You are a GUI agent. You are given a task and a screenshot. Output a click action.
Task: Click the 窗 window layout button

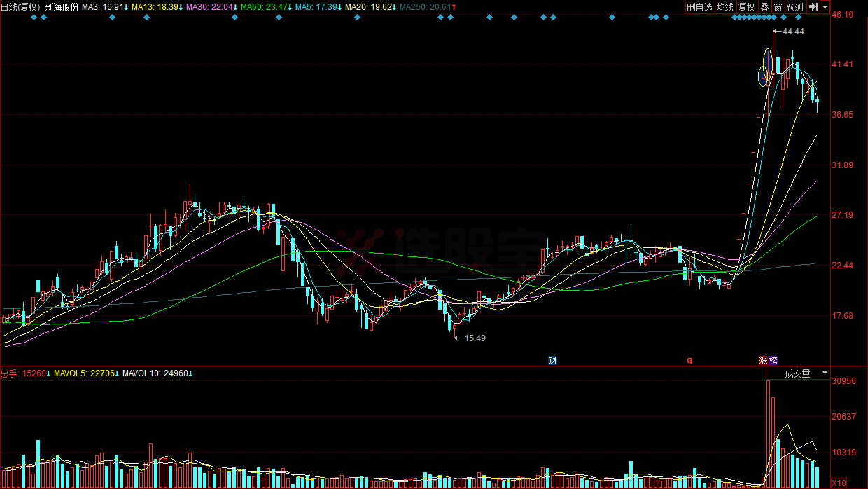pos(778,7)
